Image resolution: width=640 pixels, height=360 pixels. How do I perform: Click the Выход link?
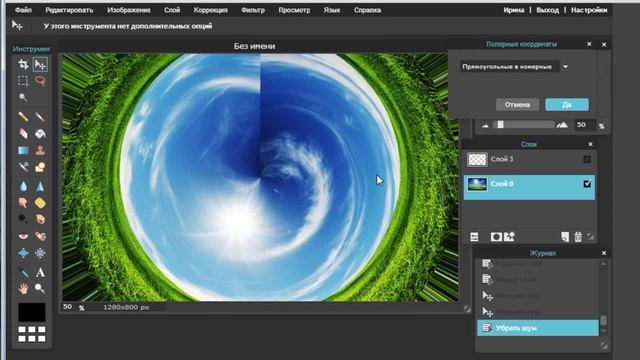point(547,10)
